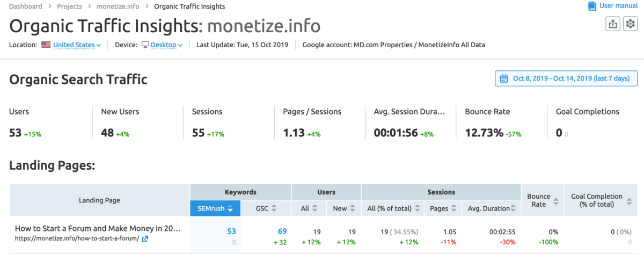Go to Dashboard breadcrumb
The image size is (644, 254).
[26, 6]
